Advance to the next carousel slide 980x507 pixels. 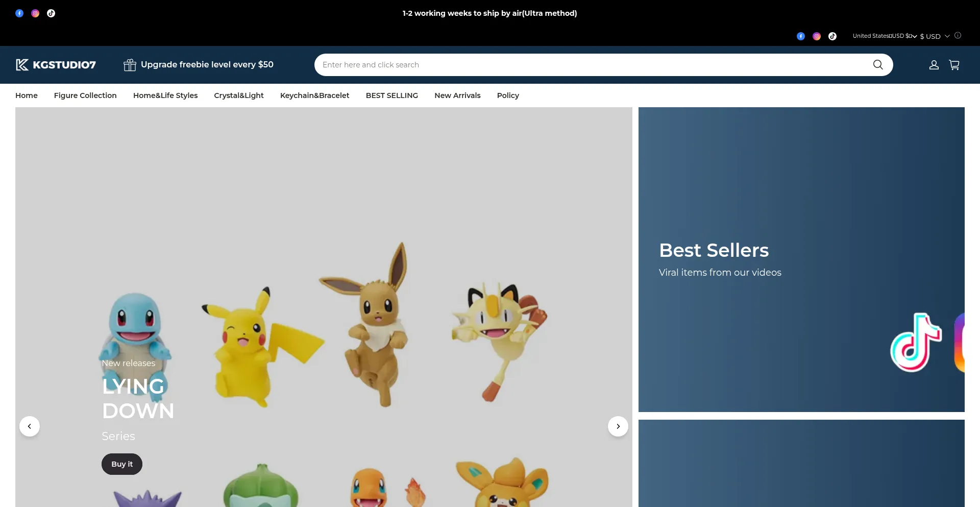pos(618,426)
